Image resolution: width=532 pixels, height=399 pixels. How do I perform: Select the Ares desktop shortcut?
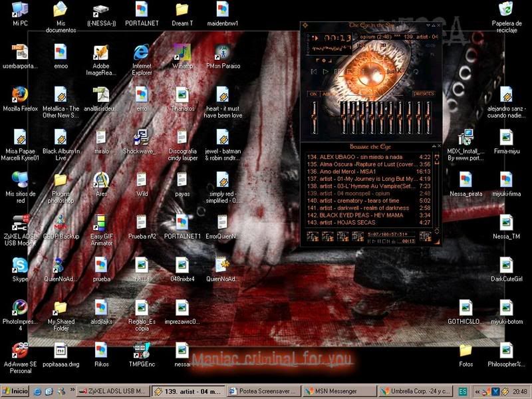pyautogui.click(x=101, y=184)
